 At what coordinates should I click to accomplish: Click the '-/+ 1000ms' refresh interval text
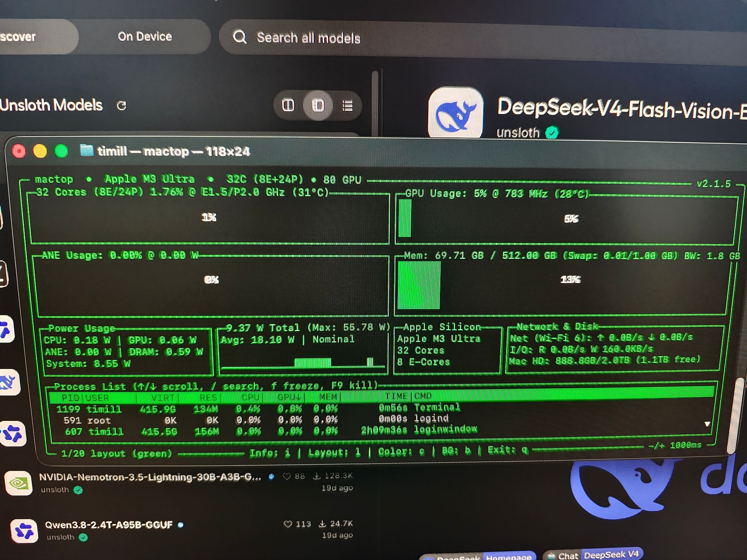coord(676,445)
